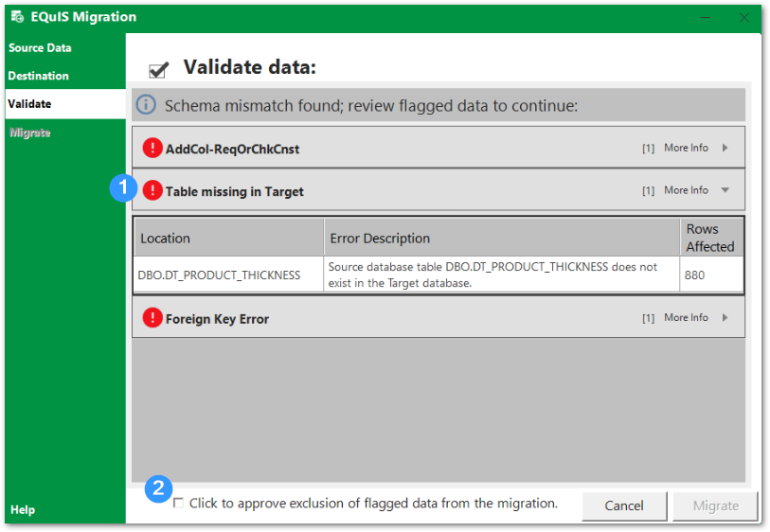Click the Rows Affected column header

[711, 238]
